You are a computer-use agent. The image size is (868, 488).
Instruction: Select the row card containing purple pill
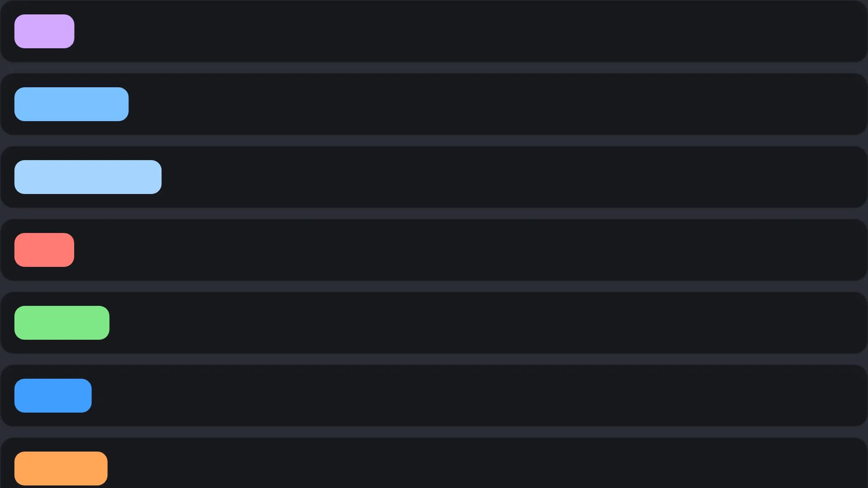pyautogui.click(x=434, y=31)
